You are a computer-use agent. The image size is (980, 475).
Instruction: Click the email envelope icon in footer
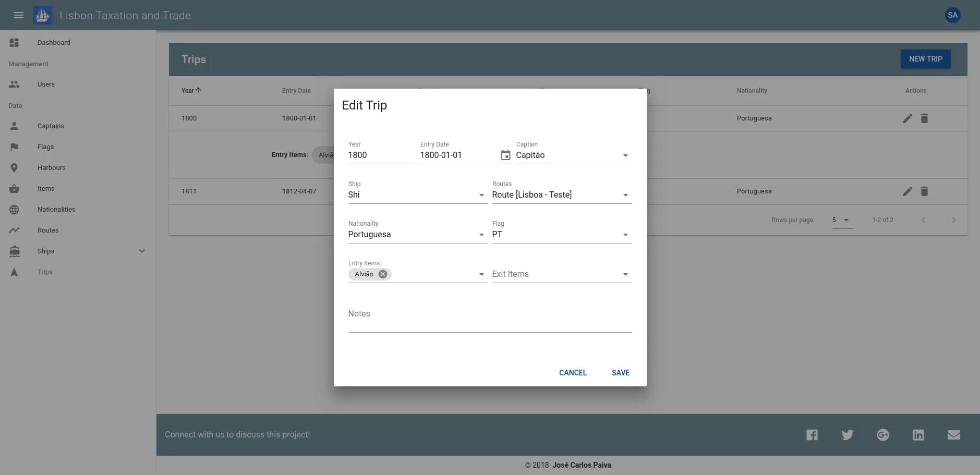point(953,435)
